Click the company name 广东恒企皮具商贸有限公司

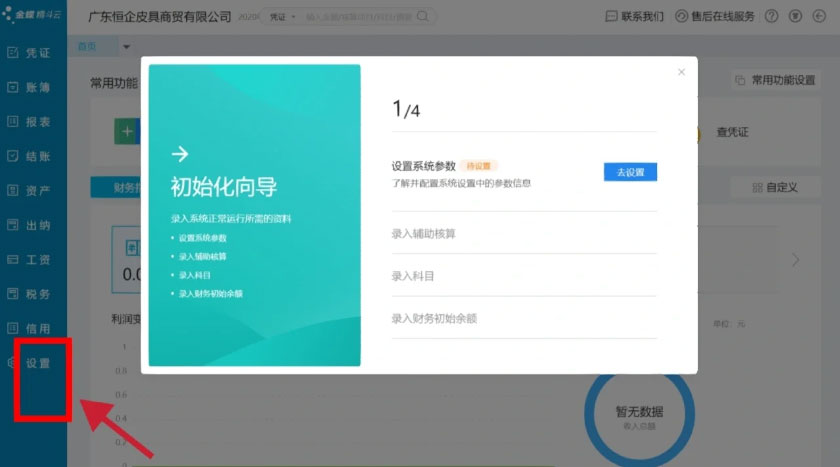pyautogui.click(x=160, y=17)
